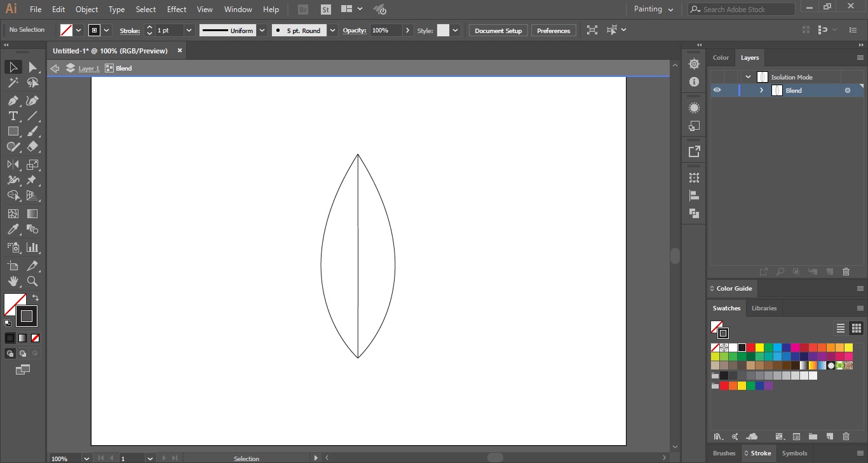The width and height of the screenshot is (868, 463).
Task: Switch to the Color panel tab
Action: click(x=721, y=57)
